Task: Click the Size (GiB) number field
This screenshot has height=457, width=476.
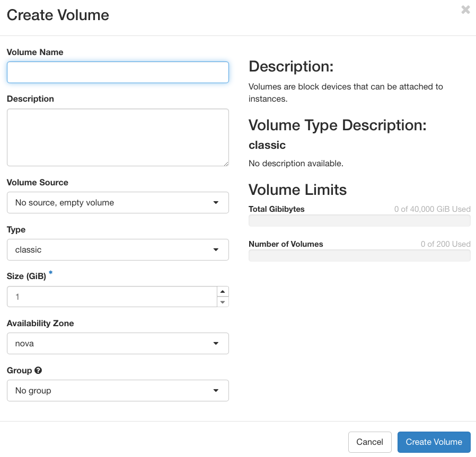Action: (112, 297)
